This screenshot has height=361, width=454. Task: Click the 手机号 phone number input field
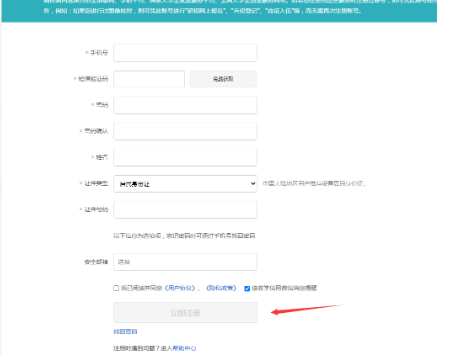click(x=185, y=53)
